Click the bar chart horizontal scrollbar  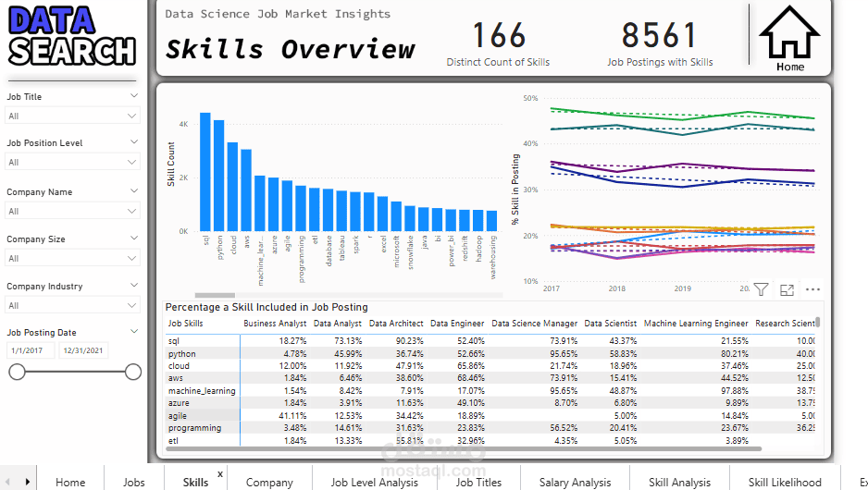point(215,295)
